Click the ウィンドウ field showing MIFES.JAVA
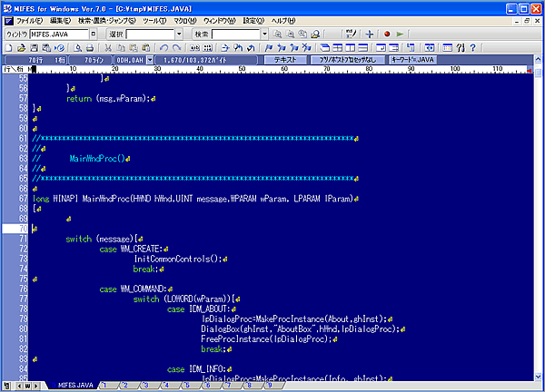545x392 pixels. [x=59, y=34]
